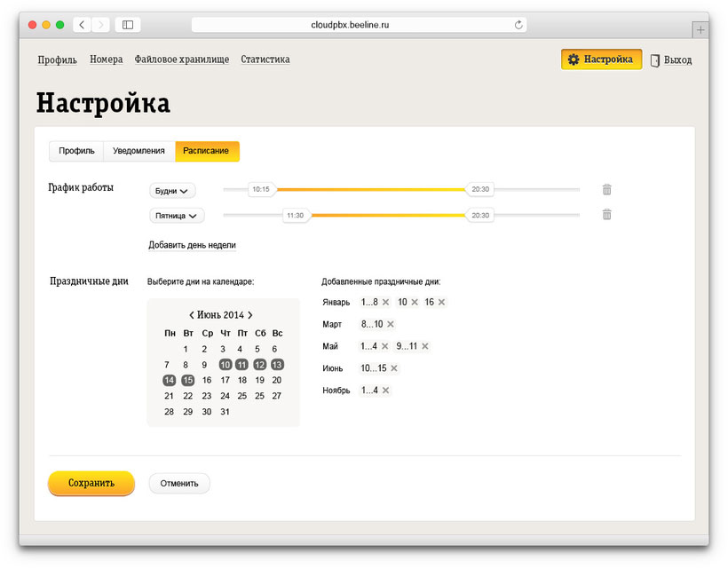Delete the Будни schedule row with trash icon
Image resolution: width=728 pixels, height=569 pixels.
pyautogui.click(x=606, y=189)
